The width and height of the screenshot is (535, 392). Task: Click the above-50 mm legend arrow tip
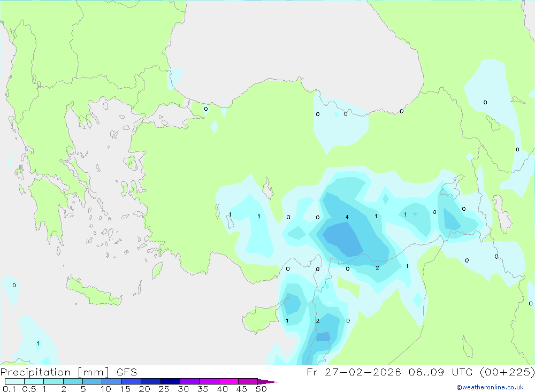click(267, 382)
